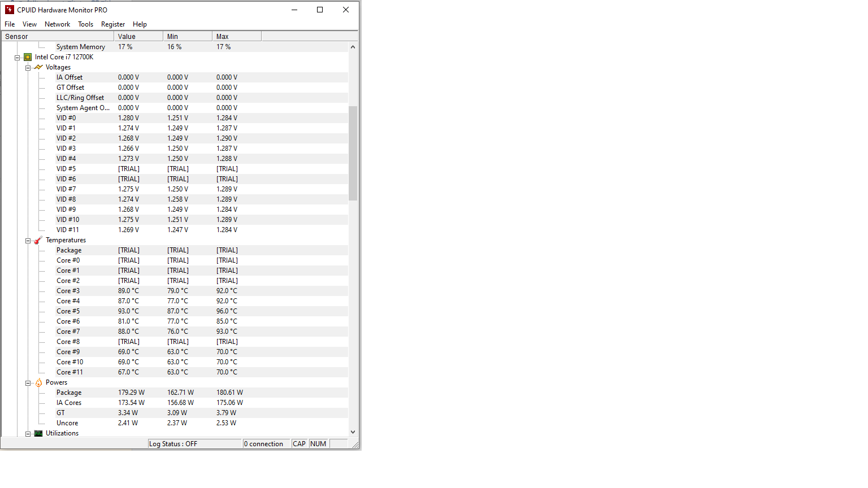Click the scroll down arrow
The image size is (868, 488).
(x=353, y=432)
